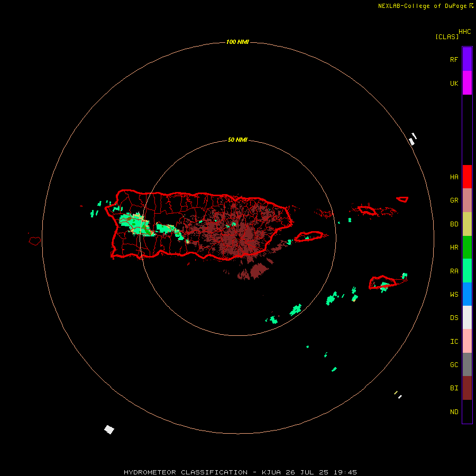Click the gray GC legend swatch

[467, 364]
